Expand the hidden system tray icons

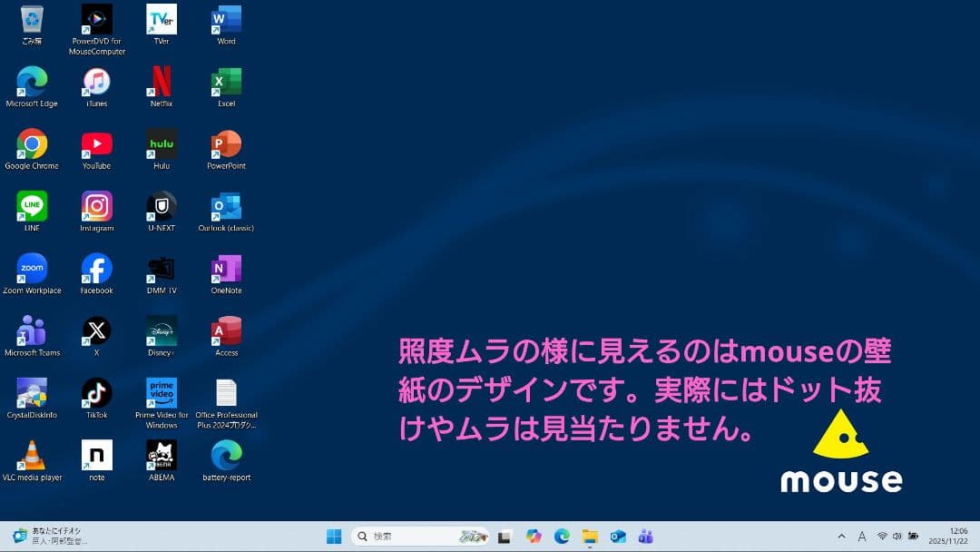pos(841,537)
